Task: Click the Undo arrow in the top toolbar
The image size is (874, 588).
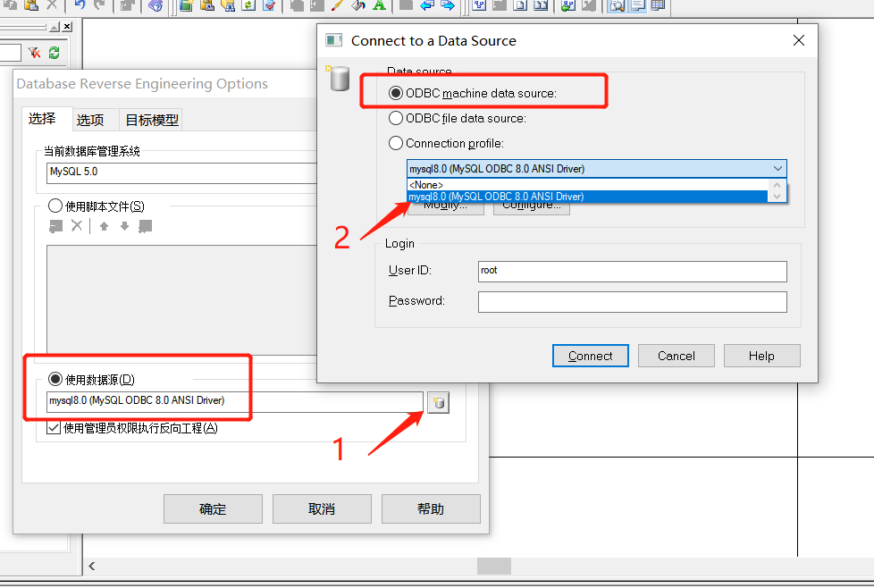Action: [x=80, y=5]
